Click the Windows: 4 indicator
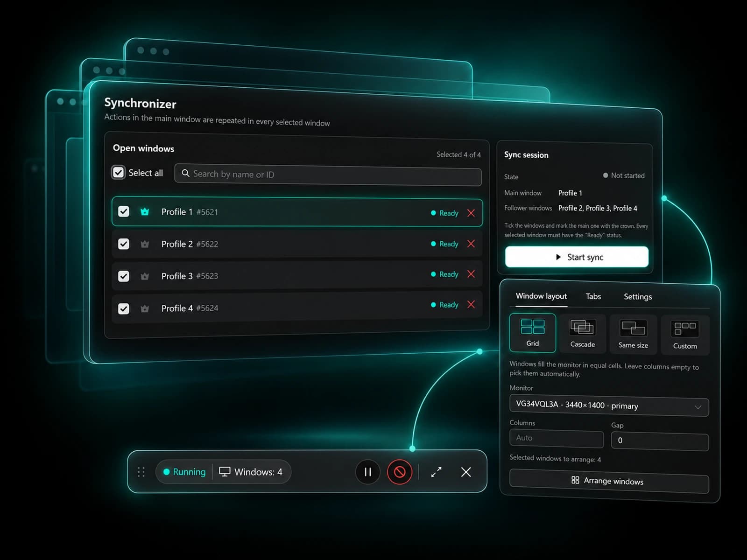The image size is (747, 560). click(x=251, y=472)
